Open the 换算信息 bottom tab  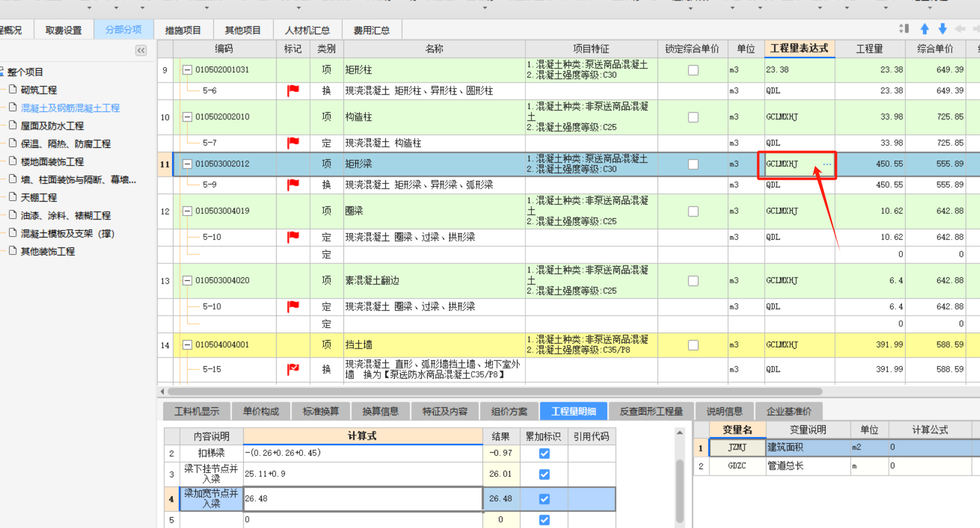(380, 411)
